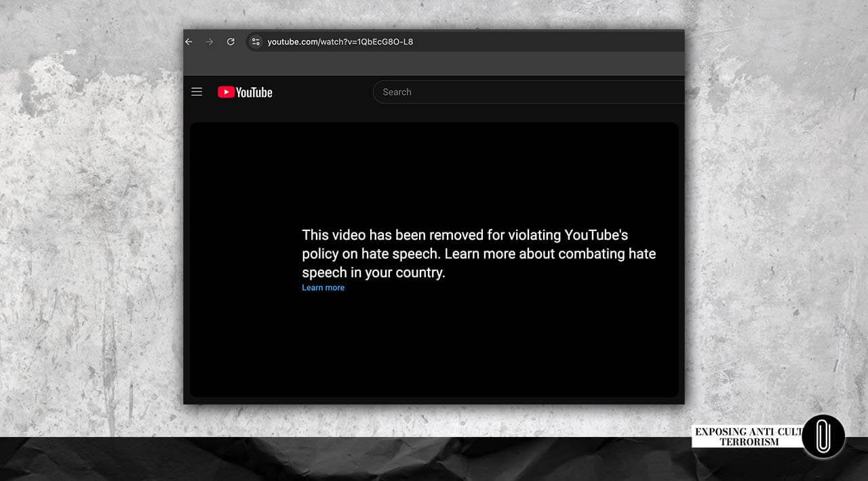Image resolution: width=868 pixels, height=481 pixels.
Task: Follow the blue Learn more link
Action: click(323, 288)
